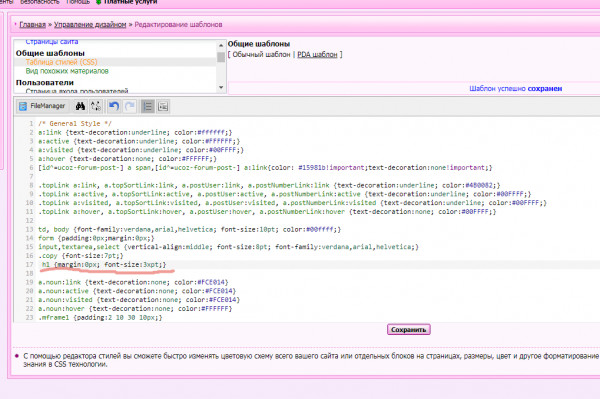Click the binoculars search icon

point(80,106)
